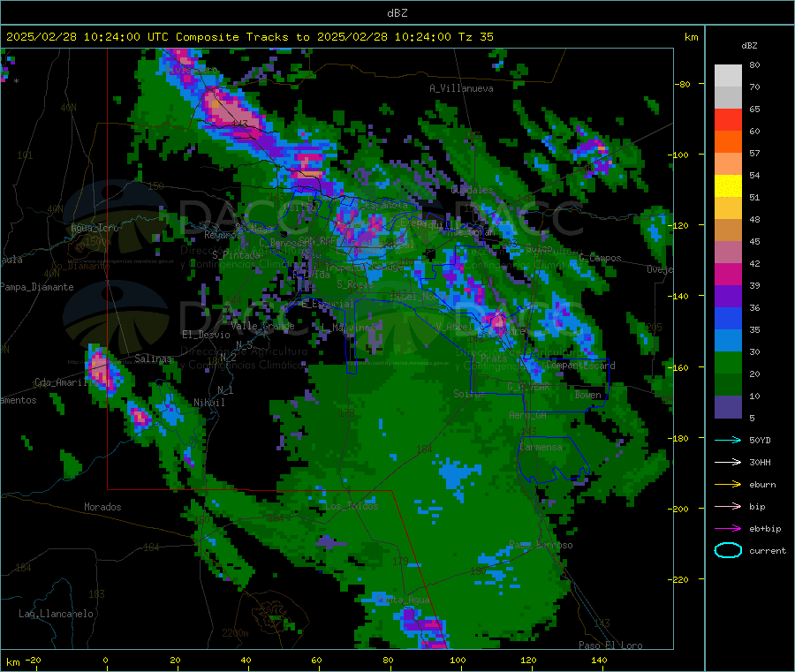The height and width of the screenshot is (672, 795).
Task: Click the 'Salinas' map label
Action: point(153,359)
